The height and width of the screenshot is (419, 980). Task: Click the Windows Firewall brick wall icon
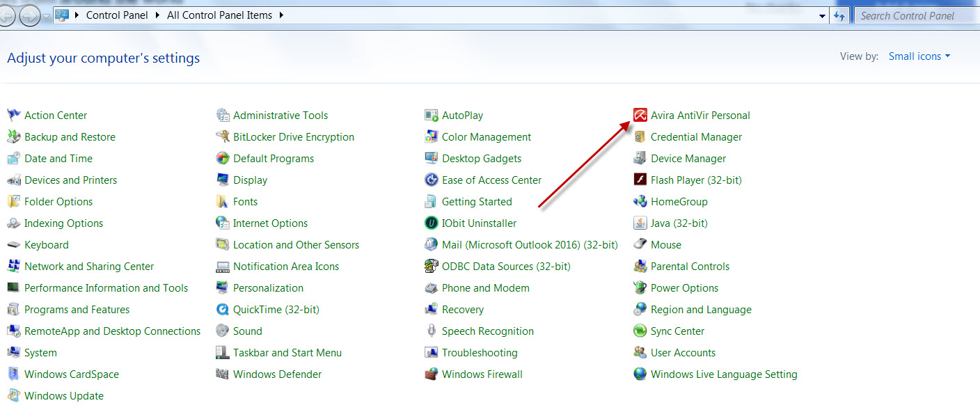431,374
